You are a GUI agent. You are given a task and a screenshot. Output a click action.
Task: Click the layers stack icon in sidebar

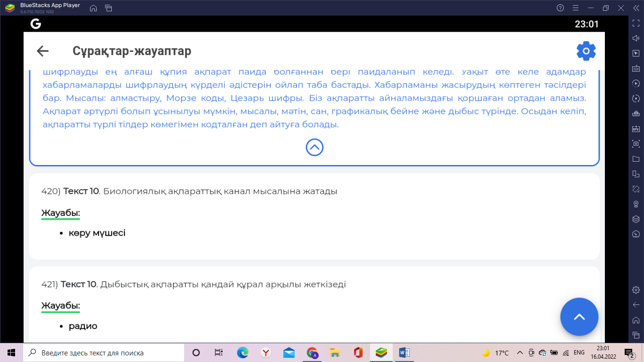tap(636, 219)
